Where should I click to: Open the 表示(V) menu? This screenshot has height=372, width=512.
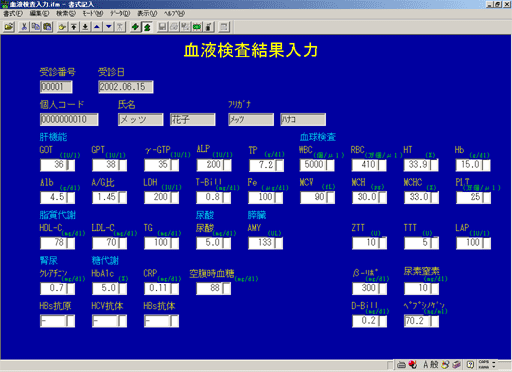(x=147, y=13)
